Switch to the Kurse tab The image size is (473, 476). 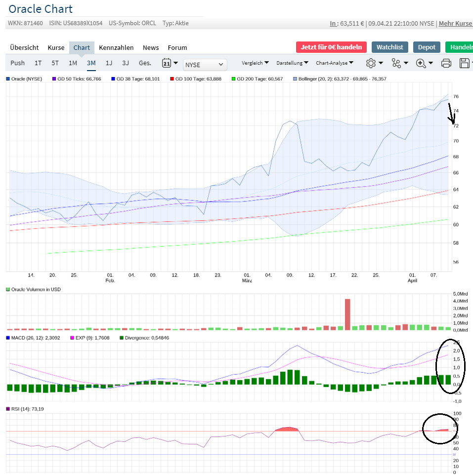click(56, 48)
